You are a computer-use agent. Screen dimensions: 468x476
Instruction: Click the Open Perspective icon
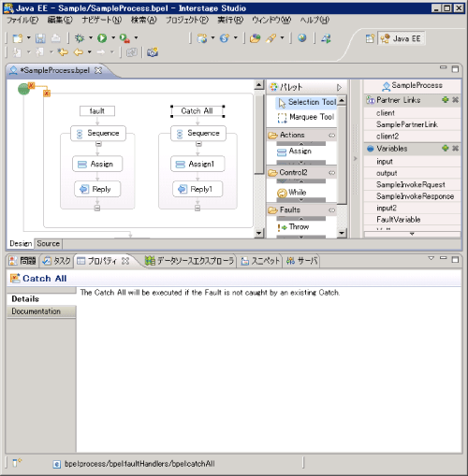(370, 38)
